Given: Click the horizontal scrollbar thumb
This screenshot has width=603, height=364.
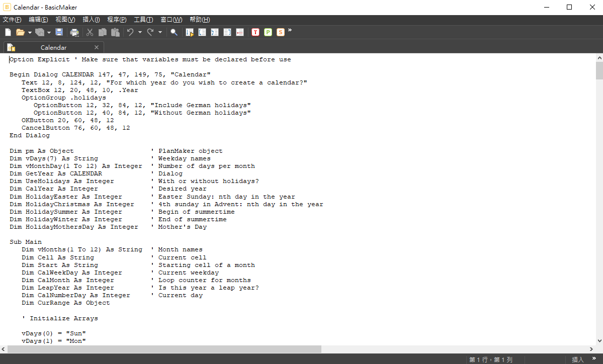Looking at the screenshot, I should pos(164,349).
